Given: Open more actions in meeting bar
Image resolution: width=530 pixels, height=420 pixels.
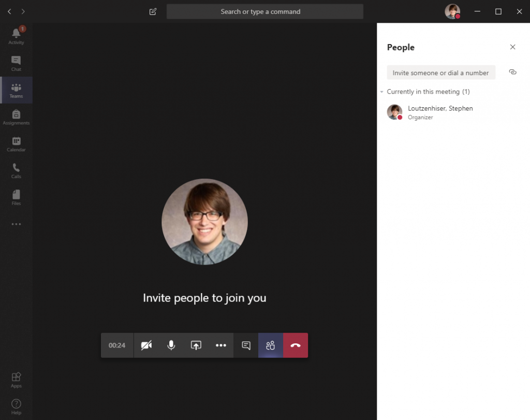Looking at the screenshot, I should click(220, 345).
